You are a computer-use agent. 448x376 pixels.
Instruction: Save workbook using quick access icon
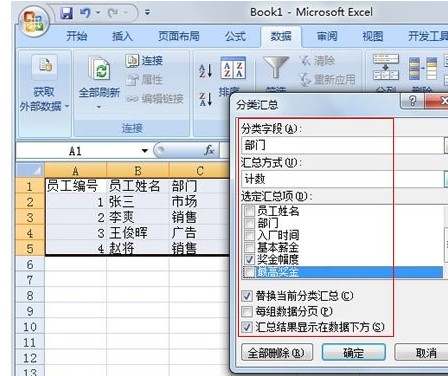tap(67, 13)
